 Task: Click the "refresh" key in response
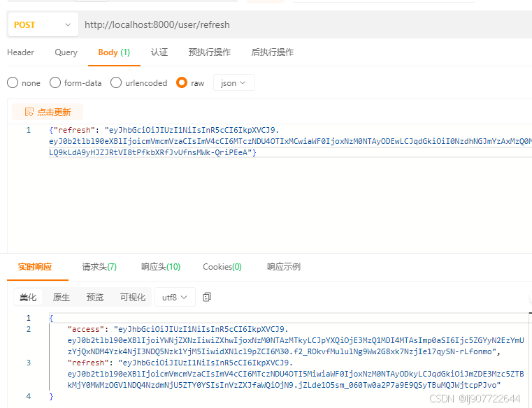pos(88,363)
